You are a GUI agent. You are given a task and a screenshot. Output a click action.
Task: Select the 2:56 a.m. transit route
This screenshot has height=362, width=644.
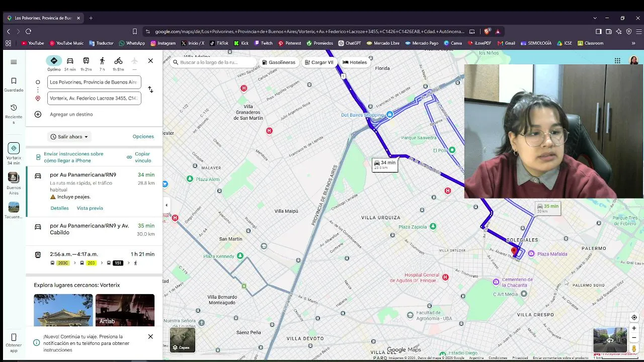coord(94,258)
